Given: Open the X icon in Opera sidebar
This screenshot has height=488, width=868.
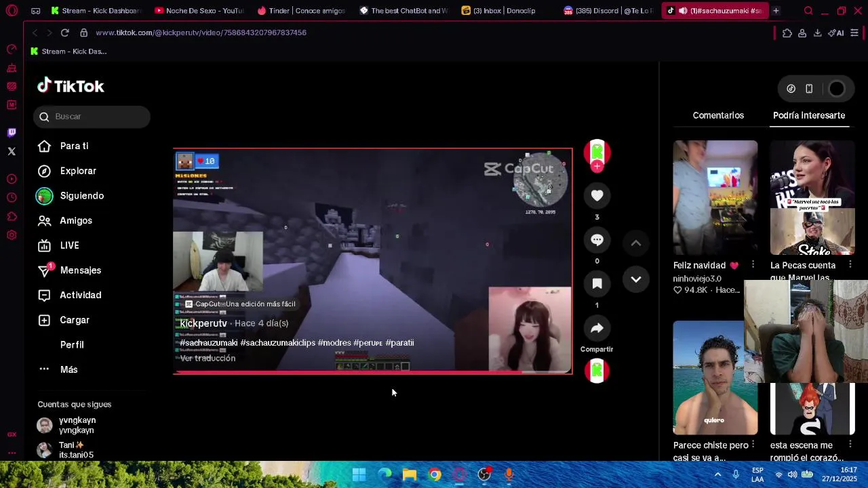Looking at the screenshot, I should (x=12, y=151).
